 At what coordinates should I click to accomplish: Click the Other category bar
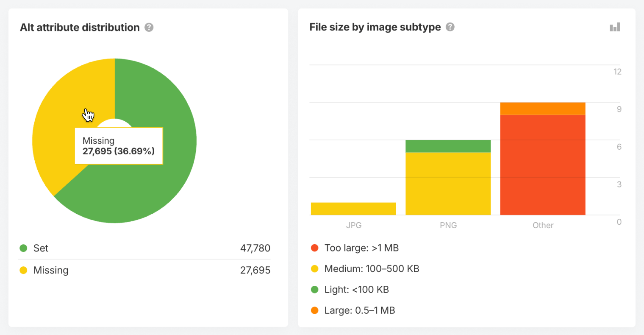tap(543, 161)
